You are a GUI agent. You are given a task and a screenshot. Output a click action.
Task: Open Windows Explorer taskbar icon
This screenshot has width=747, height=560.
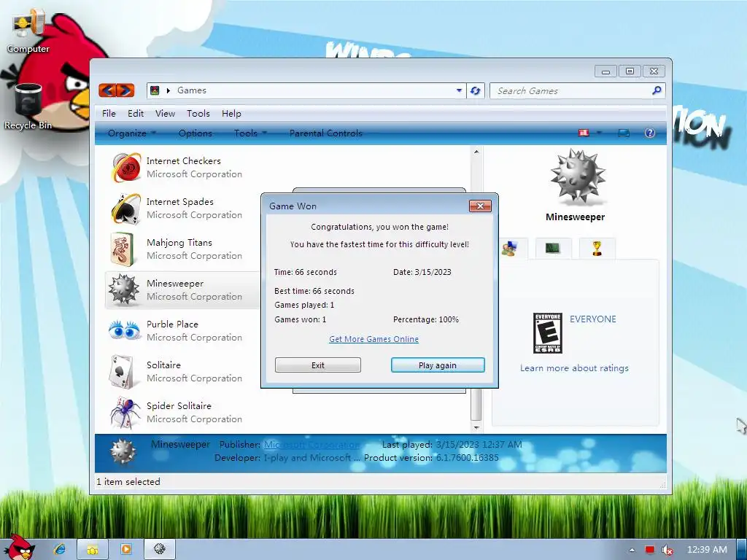tap(93, 549)
